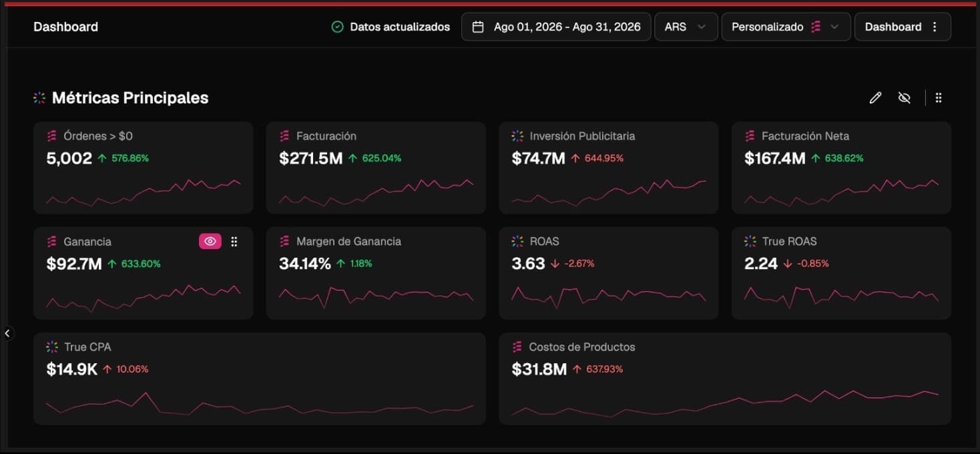Click Facturación Neta value $167.4M
Screen dimensions: 980x454
tap(775, 158)
